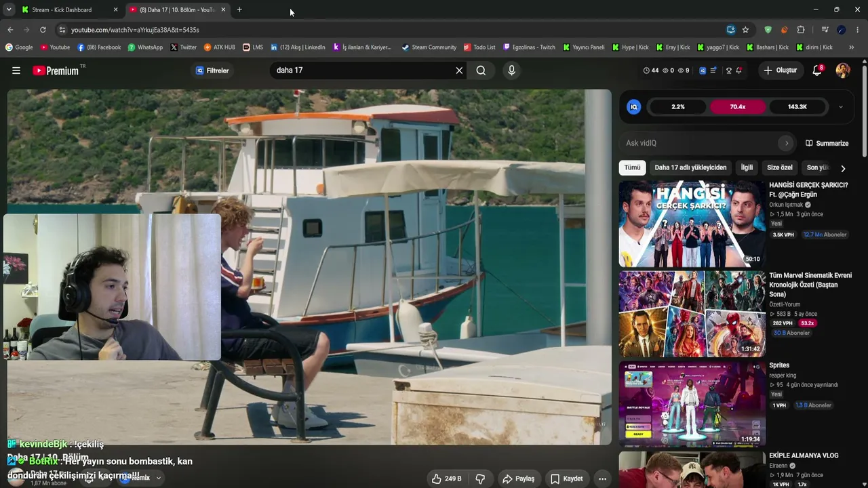Screen dimensions: 868x488
Task: Close the Stream - Kick Dashboard tab
Action: tap(115, 10)
